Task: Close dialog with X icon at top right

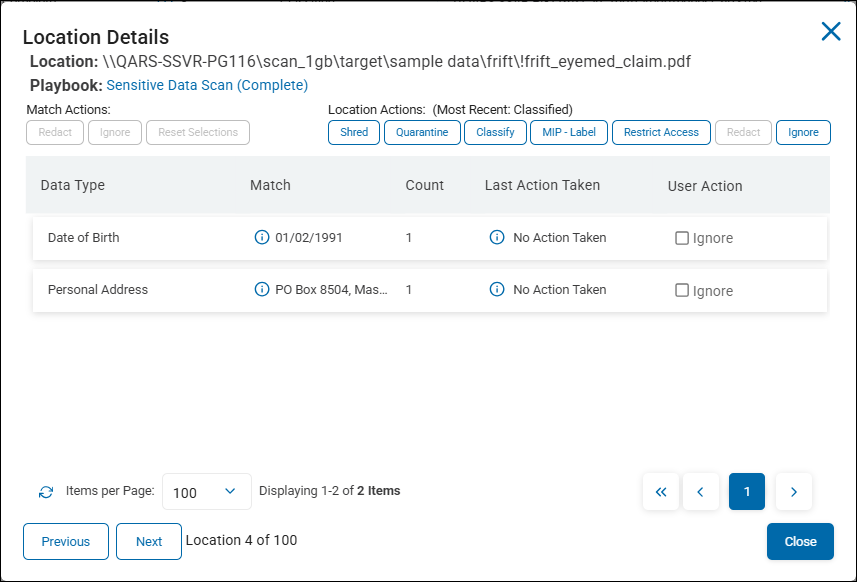Action: tap(831, 32)
